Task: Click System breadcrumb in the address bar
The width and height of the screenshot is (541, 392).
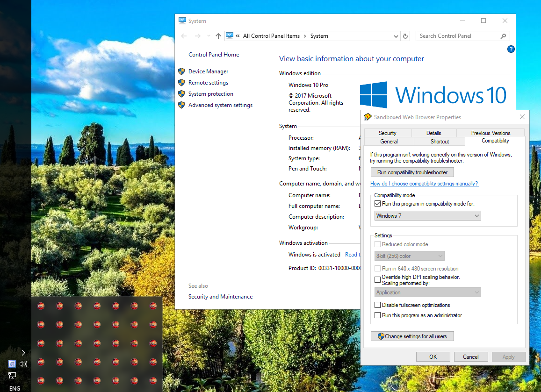Action: point(319,36)
